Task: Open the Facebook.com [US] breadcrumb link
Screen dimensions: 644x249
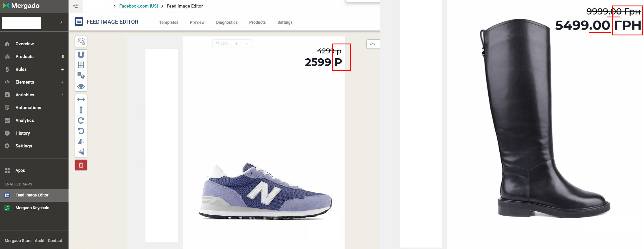Action: (138, 6)
